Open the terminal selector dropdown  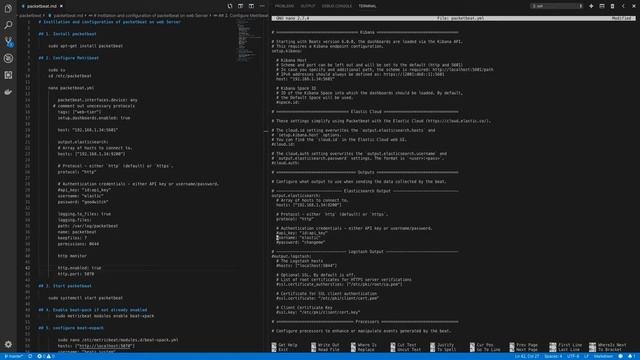coord(557,6)
